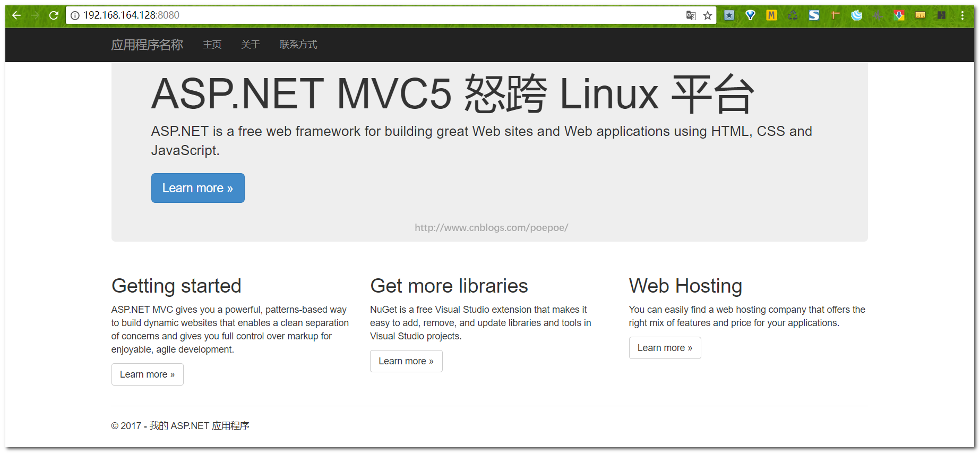Image resolution: width=980 pixels, height=453 pixels.
Task: Click Learn more under Get more libraries
Action: pos(406,361)
